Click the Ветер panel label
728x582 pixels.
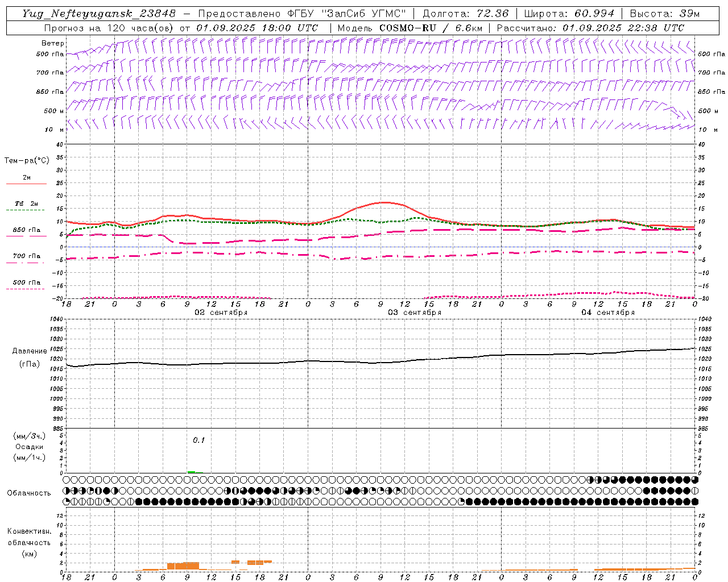(53, 43)
